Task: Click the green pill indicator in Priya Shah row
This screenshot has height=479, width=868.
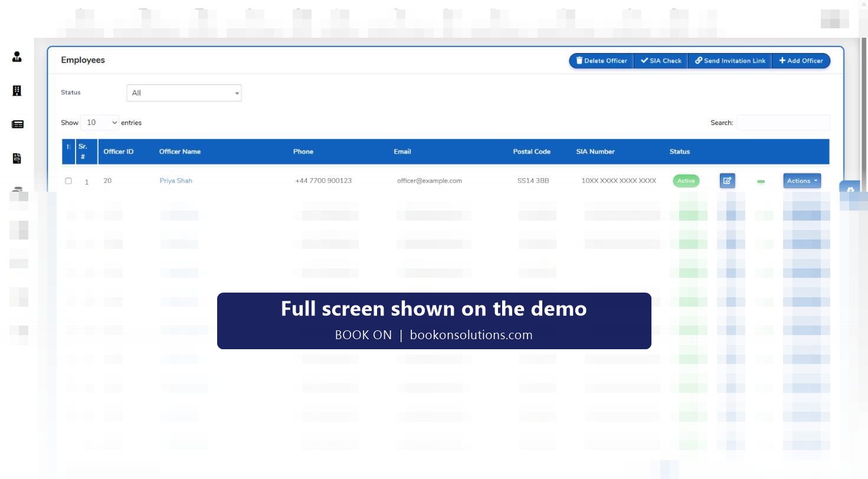Action: coord(761,181)
